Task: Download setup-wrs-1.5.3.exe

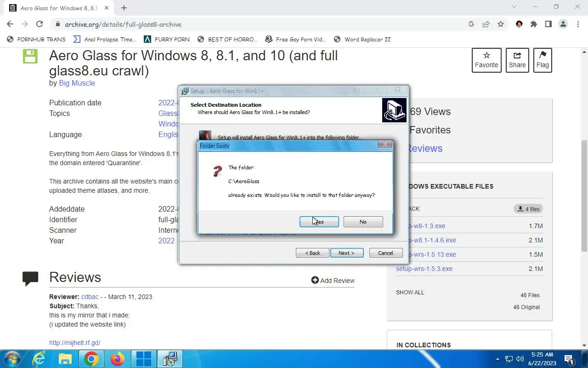Action: coord(424,269)
